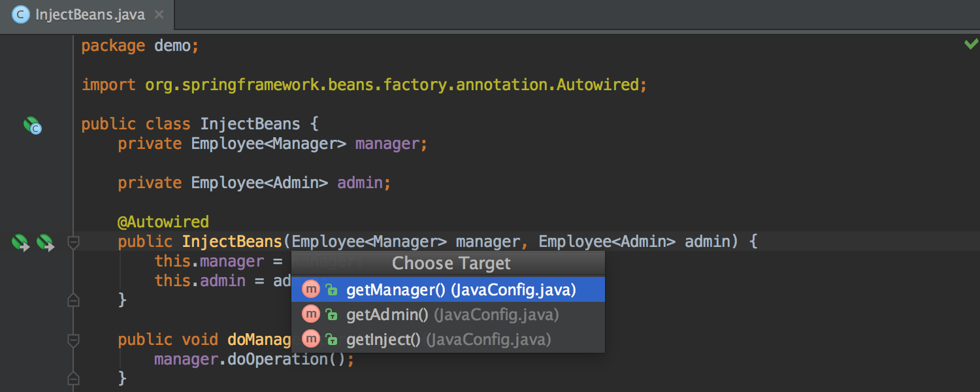
Task: Click the green inspections checkmark at top right
Action: pos(971,42)
